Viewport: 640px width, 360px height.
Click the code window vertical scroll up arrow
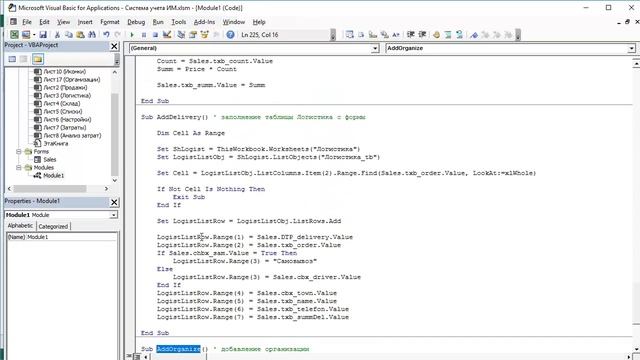click(636, 64)
